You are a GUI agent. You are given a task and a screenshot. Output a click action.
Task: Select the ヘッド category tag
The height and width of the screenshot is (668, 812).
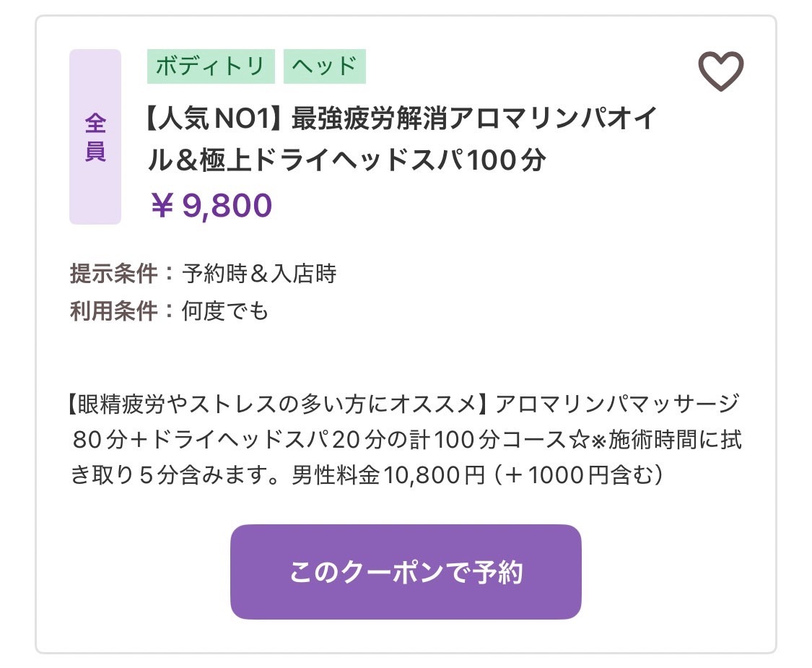pyautogui.click(x=325, y=66)
